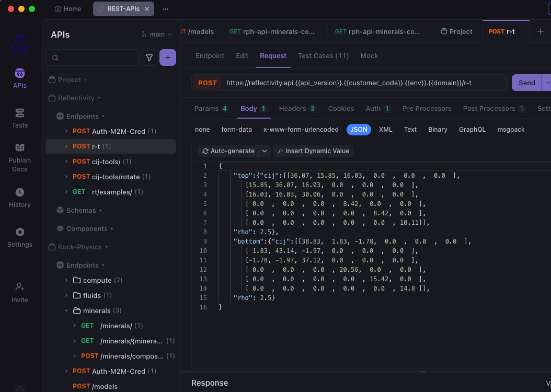
Task: Select the POST method selector
Action: (208, 83)
